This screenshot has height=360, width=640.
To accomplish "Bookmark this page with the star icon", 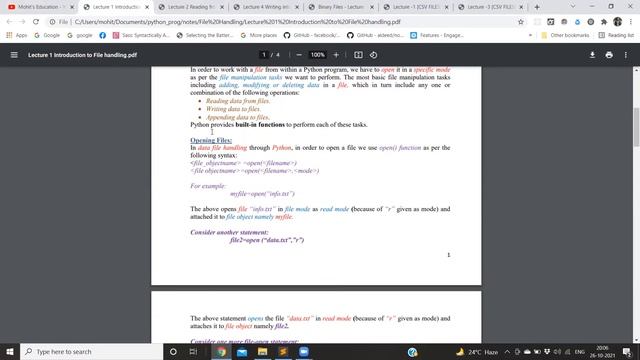I will tap(520, 22).
